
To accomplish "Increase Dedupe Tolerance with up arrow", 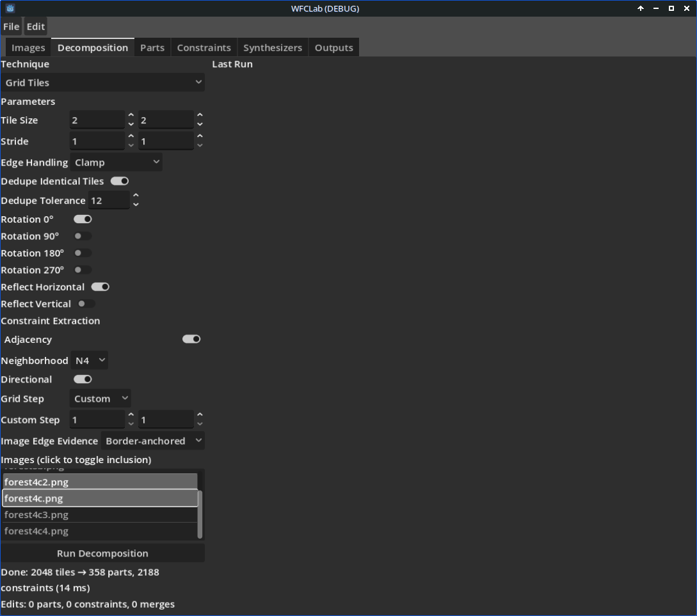I will click(x=136, y=196).
